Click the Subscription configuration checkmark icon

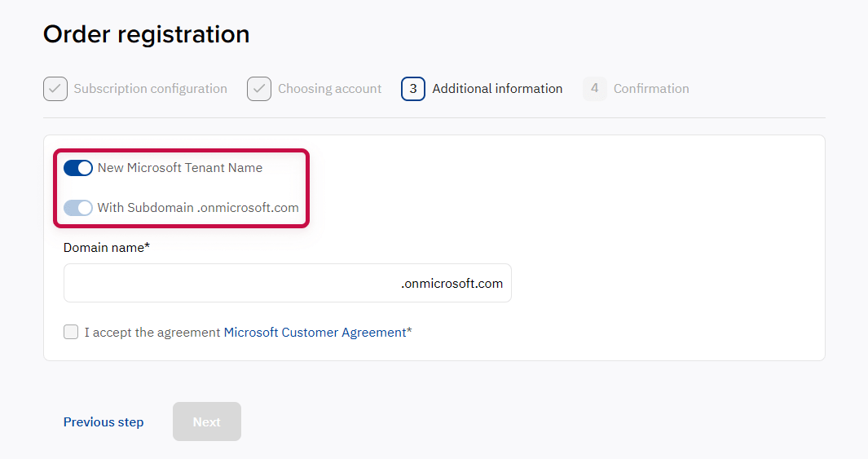coord(55,89)
